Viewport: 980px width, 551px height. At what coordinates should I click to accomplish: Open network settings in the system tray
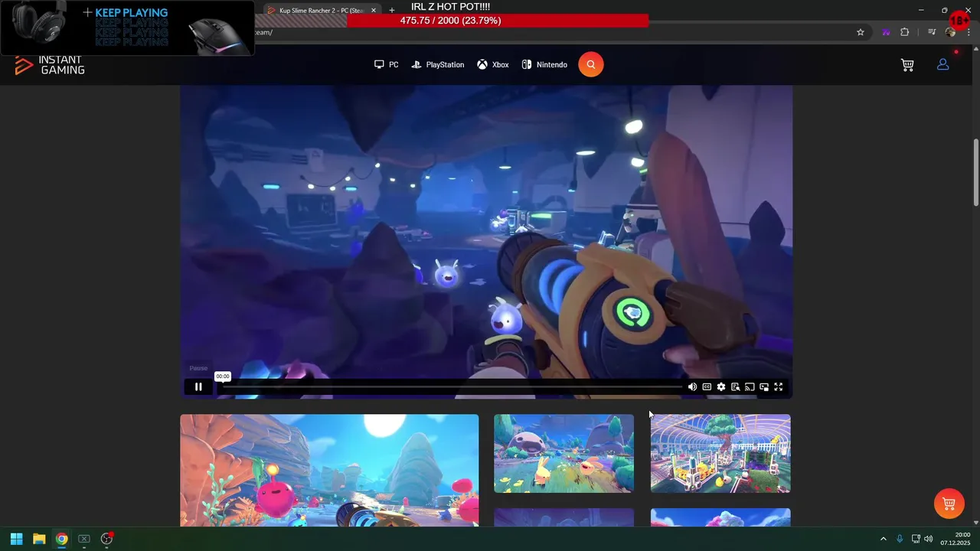[916, 539]
